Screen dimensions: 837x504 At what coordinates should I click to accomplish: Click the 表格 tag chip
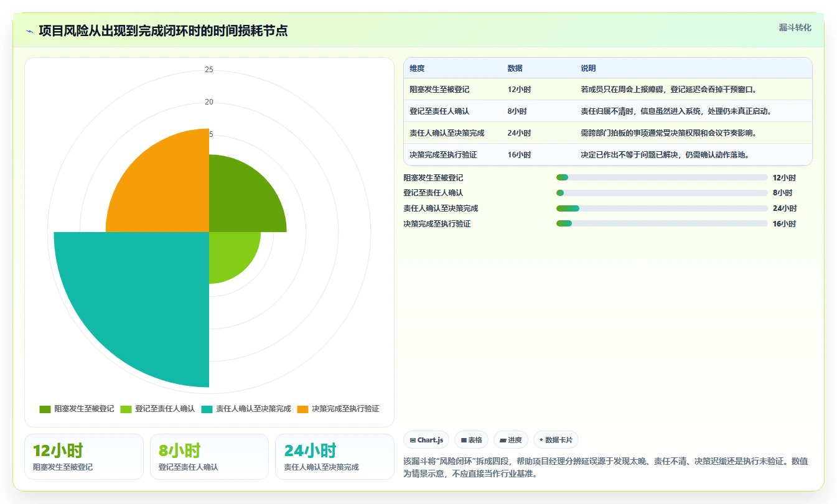click(x=472, y=440)
